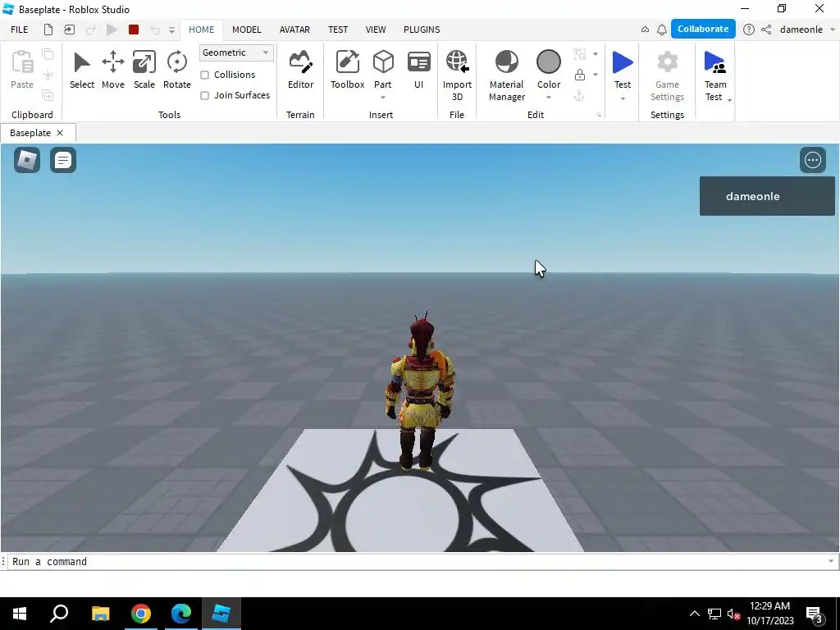
Task: Open Game Settings
Action: point(667,75)
